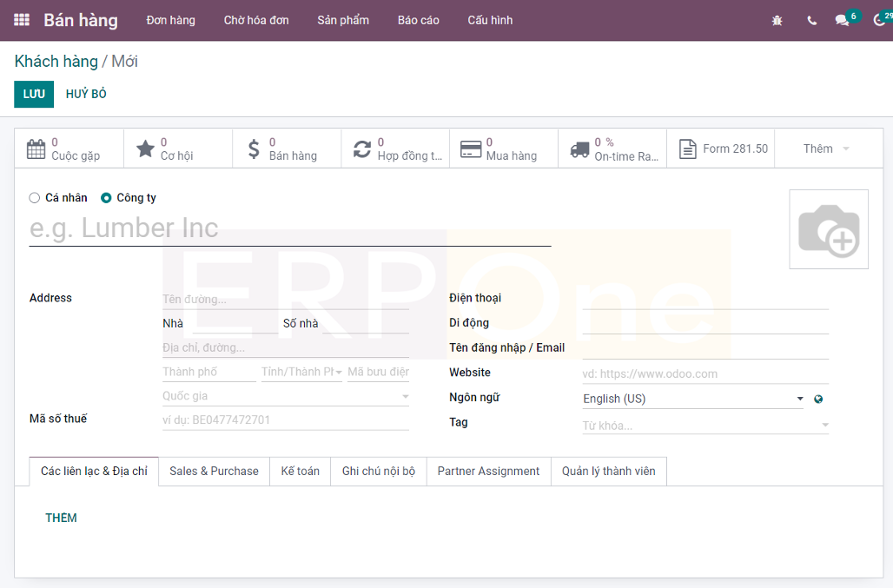Click the Số nhà input field
The image size is (893, 588).
tap(366, 324)
